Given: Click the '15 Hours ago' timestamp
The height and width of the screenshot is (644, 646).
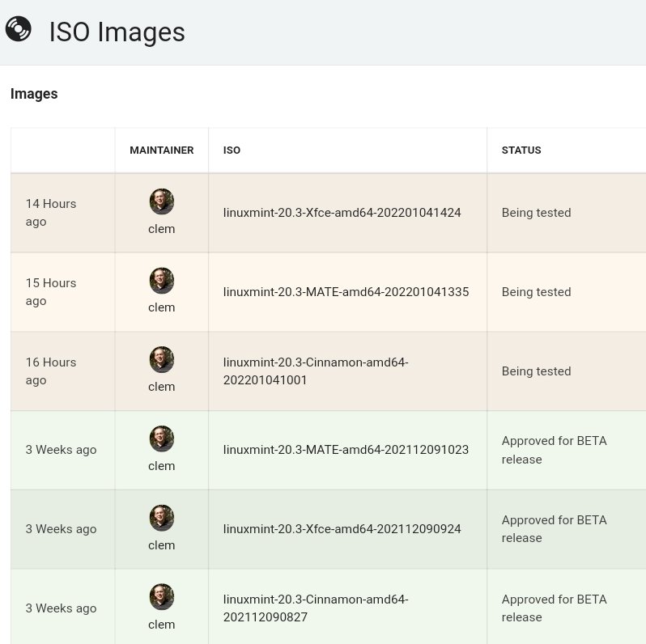Looking at the screenshot, I should (x=51, y=292).
